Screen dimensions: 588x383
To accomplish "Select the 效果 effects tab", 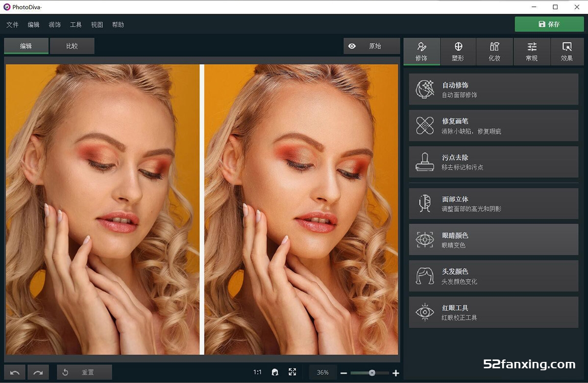I will pyautogui.click(x=567, y=52).
